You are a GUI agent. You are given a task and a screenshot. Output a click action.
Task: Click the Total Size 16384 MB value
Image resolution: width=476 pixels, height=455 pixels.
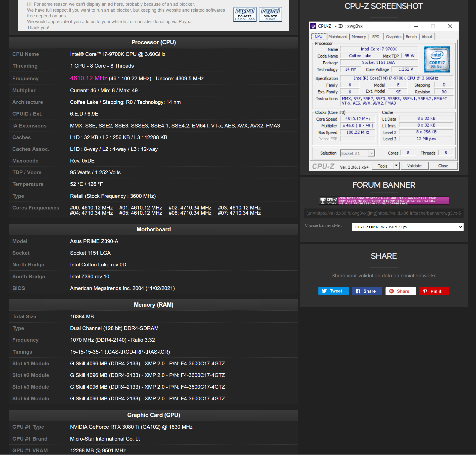82,317
